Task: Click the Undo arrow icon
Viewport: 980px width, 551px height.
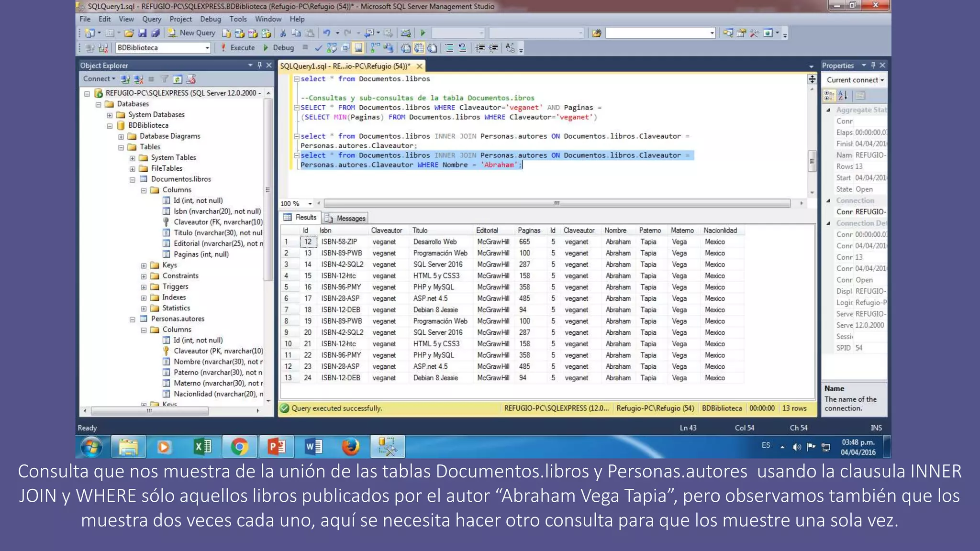Action: pos(326,33)
